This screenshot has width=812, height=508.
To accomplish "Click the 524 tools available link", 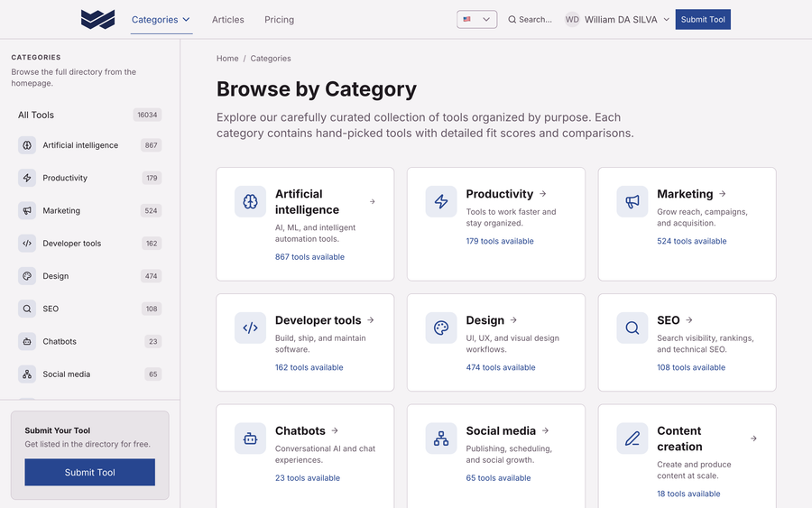I will (x=692, y=241).
